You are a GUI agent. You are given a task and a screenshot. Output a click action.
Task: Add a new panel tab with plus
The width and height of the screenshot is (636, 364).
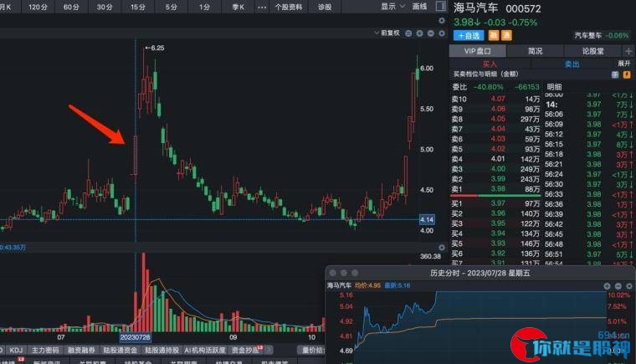click(628, 51)
